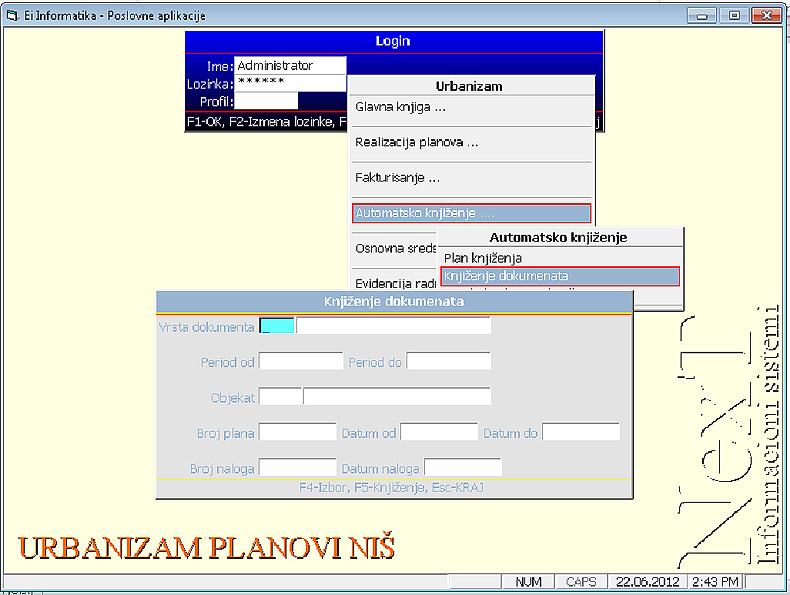Focus the Broj plana field
The image size is (790, 595).
(297, 432)
